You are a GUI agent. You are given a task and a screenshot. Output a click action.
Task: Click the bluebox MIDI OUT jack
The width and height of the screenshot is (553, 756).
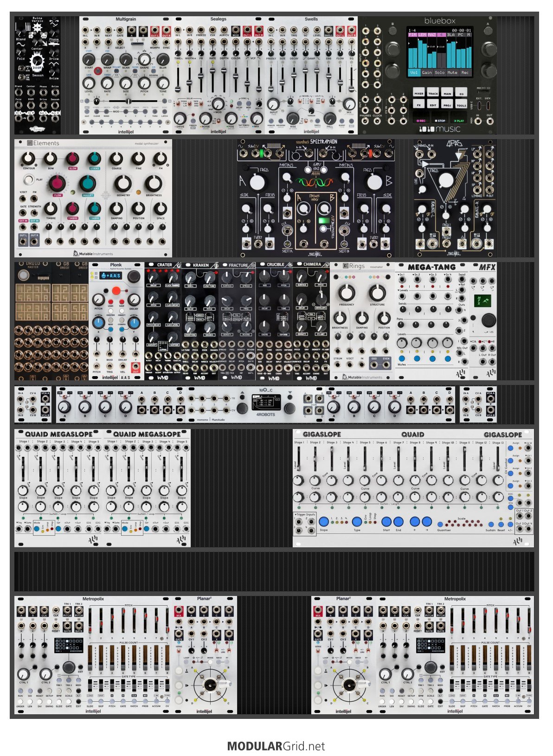pos(490,121)
